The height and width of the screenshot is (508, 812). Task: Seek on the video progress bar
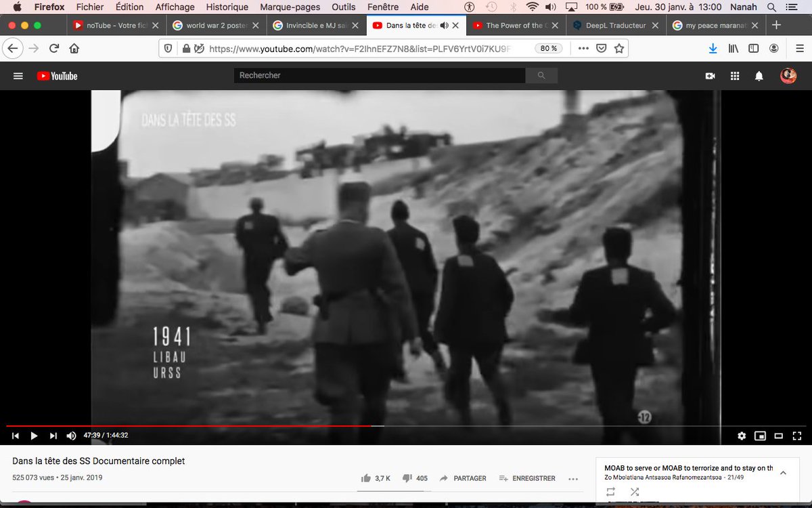point(406,426)
